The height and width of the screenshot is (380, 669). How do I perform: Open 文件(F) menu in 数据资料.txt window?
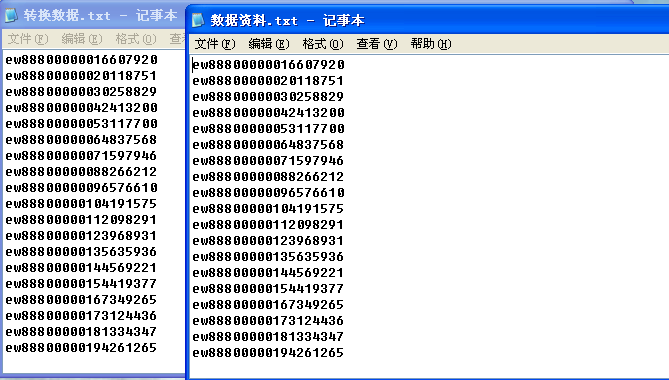click(215, 44)
